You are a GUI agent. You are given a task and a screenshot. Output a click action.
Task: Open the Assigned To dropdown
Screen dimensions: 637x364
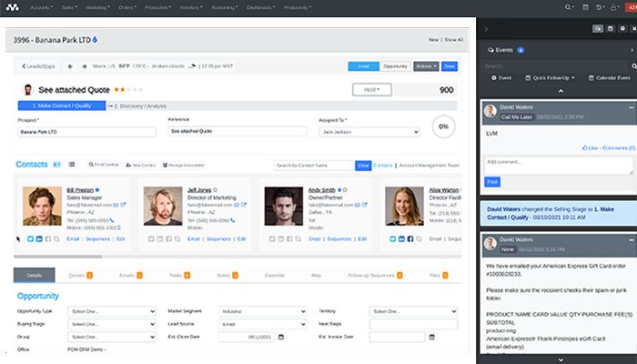(369, 132)
